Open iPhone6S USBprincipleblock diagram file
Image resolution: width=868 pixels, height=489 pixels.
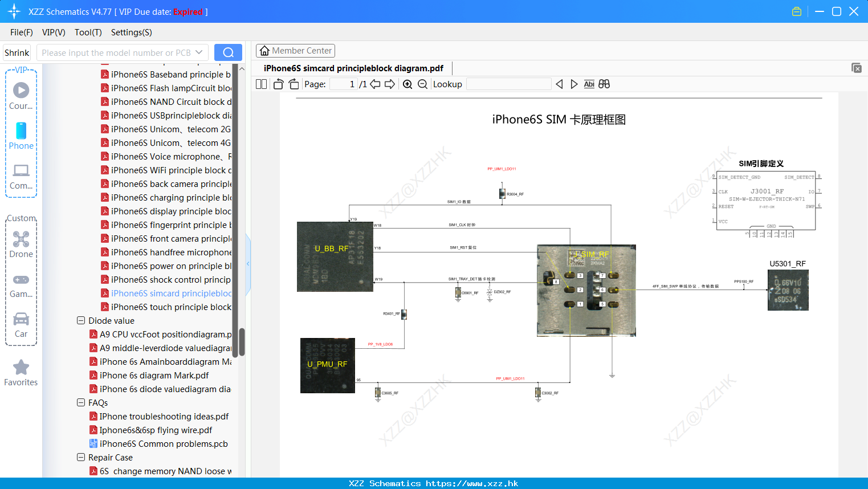coord(166,115)
